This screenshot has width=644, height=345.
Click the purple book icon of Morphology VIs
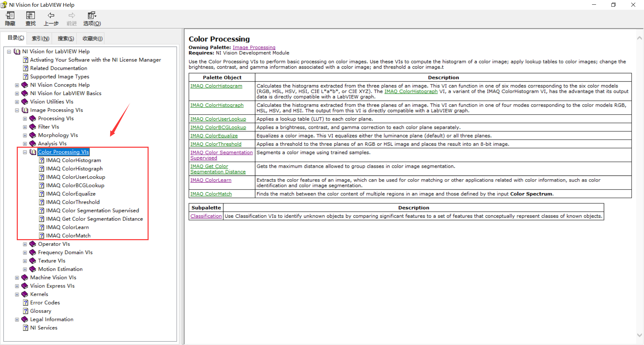click(x=33, y=135)
